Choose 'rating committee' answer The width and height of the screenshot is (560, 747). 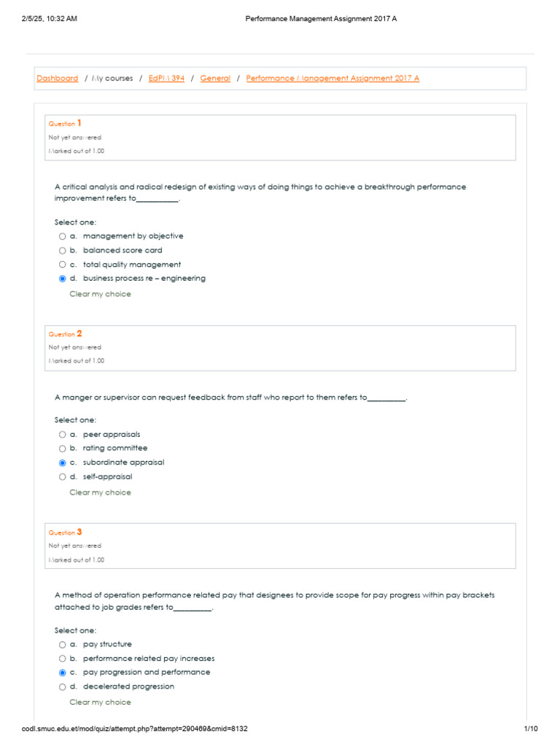tap(63, 449)
